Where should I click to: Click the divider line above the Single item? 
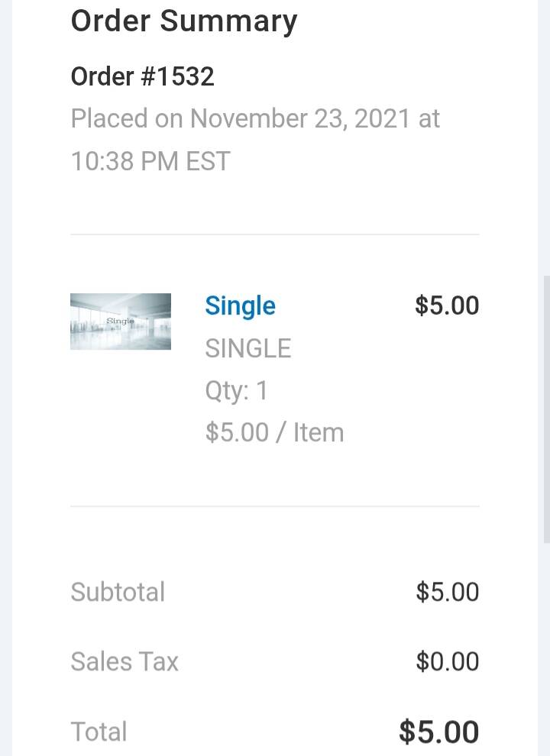tap(275, 234)
